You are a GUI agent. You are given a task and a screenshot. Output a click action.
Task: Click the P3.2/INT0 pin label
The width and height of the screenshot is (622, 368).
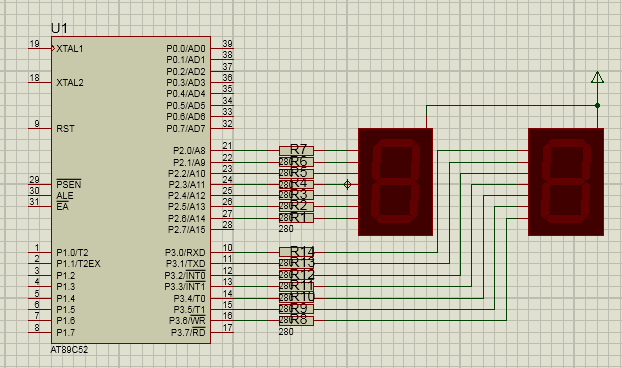pos(185,275)
